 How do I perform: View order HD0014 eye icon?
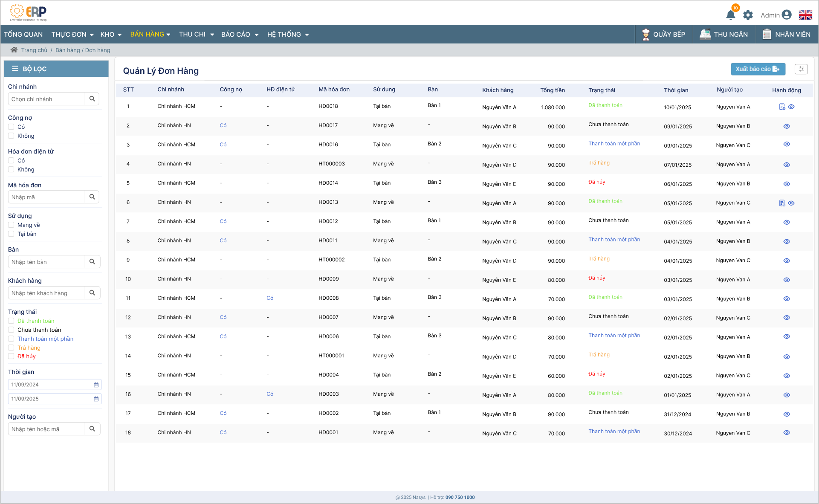point(787,184)
